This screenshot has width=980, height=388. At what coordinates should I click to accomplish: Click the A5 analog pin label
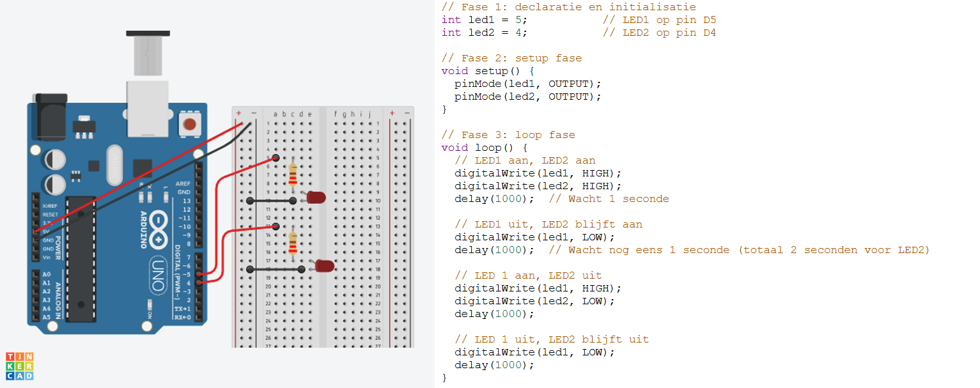pos(46,317)
